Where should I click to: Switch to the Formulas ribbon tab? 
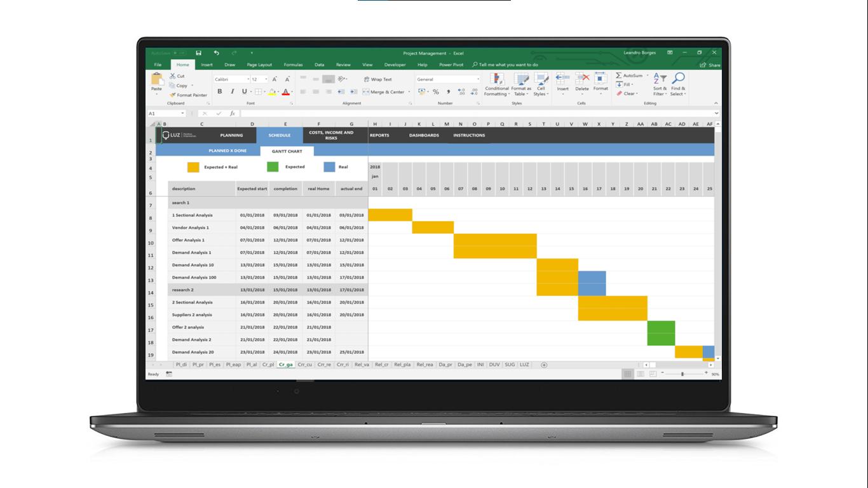point(294,64)
